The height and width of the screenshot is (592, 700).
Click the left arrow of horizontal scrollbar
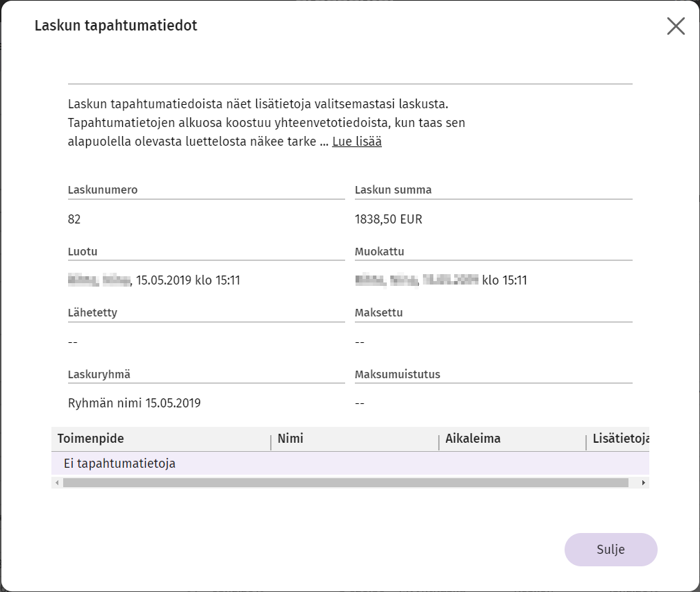click(x=57, y=483)
